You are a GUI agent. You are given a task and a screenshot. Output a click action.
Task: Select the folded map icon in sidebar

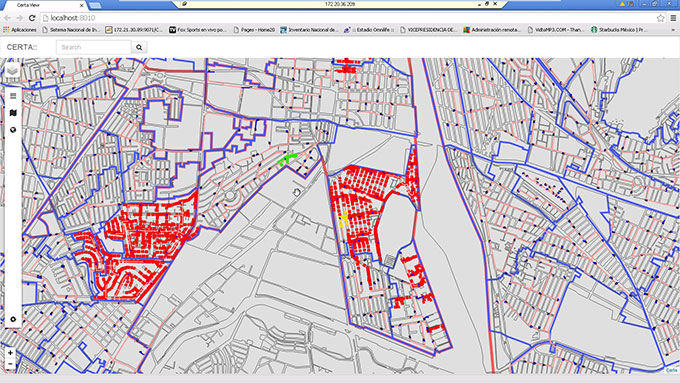13,113
